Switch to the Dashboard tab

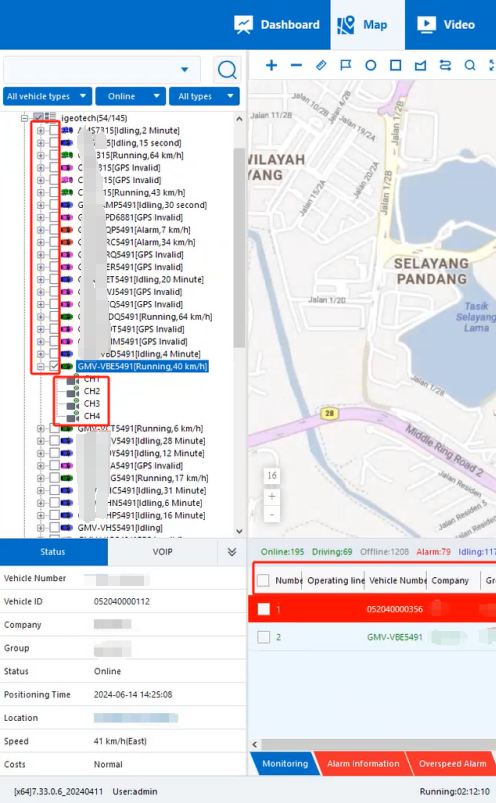coord(277,25)
